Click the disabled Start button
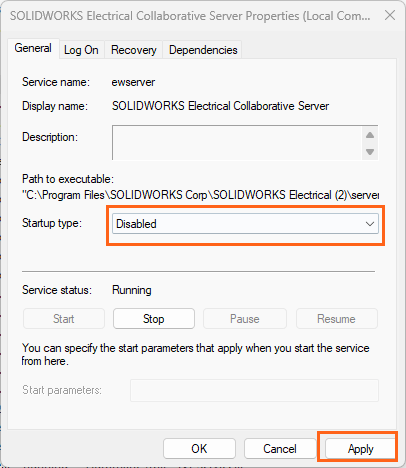 pos(64,319)
